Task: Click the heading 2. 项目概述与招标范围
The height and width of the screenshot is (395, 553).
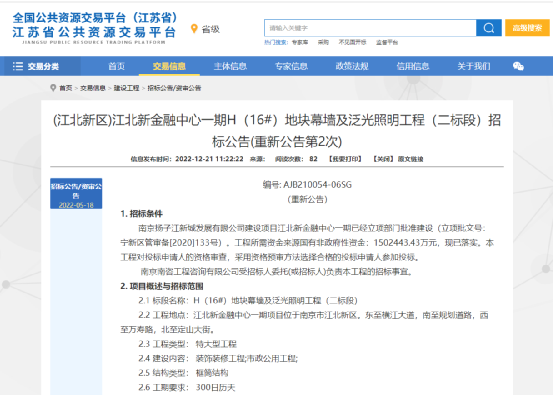Action: (x=162, y=286)
